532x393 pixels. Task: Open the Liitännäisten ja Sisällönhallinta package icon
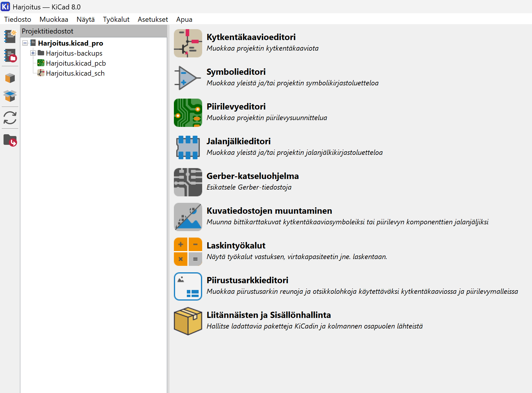pyautogui.click(x=188, y=321)
